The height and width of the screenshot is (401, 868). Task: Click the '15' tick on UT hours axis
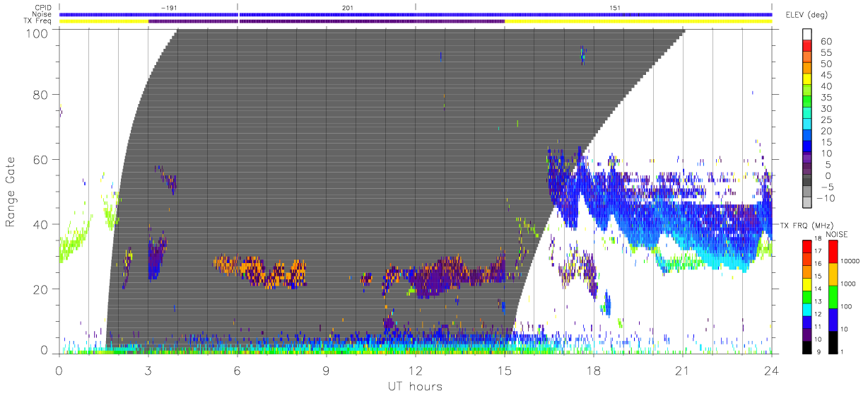click(505, 369)
